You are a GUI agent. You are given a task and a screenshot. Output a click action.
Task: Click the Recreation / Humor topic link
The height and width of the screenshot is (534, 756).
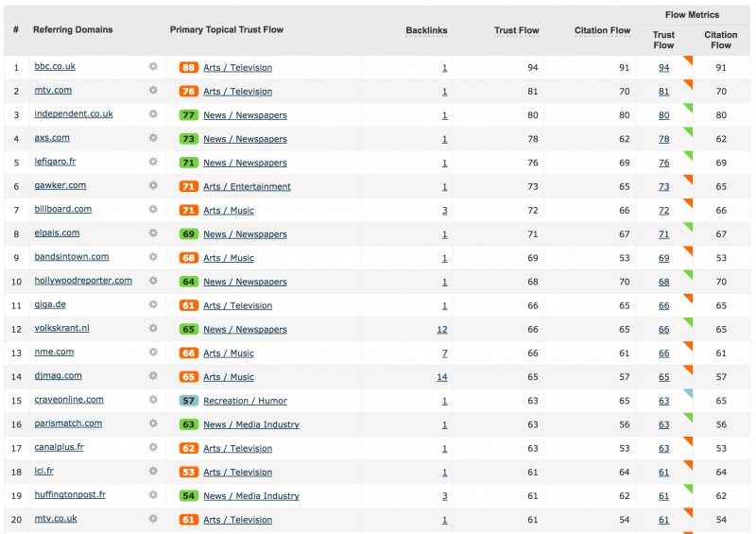pos(245,401)
